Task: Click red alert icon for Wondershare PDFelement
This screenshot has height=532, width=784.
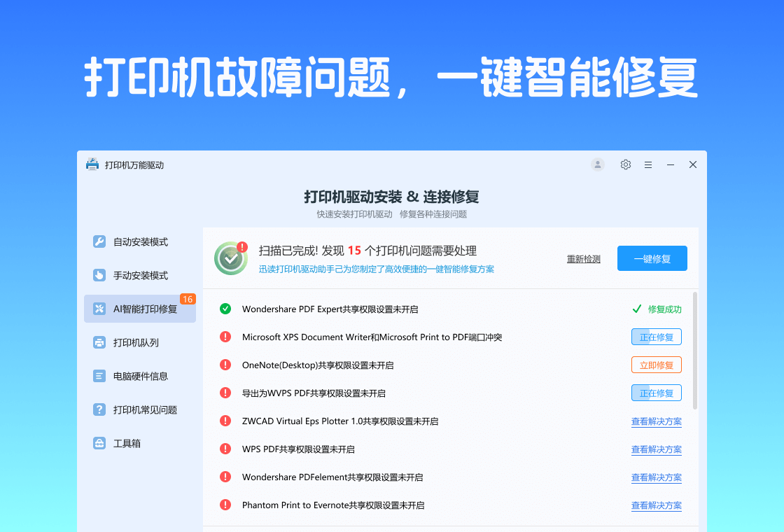Action: click(225, 477)
